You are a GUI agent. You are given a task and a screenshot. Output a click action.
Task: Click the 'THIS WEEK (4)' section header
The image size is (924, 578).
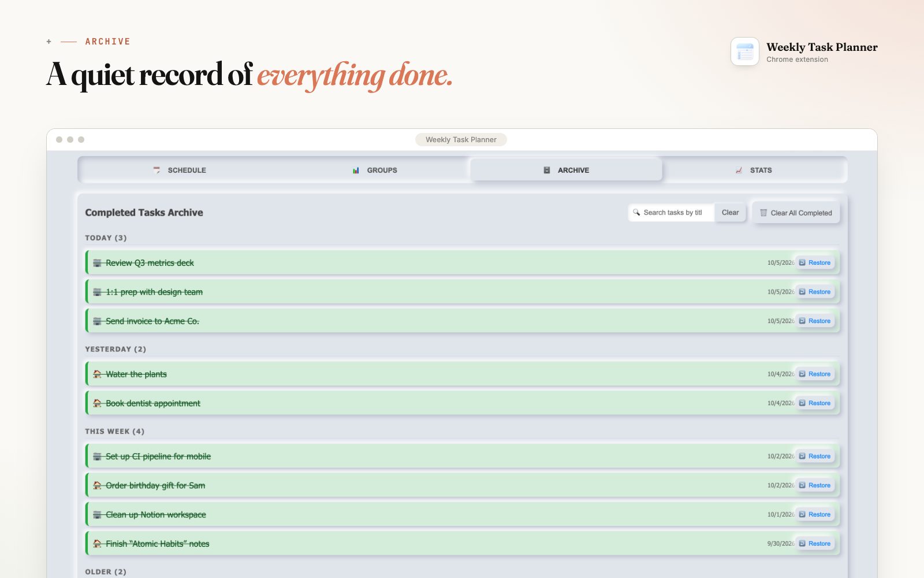click(x=115, y=432)
